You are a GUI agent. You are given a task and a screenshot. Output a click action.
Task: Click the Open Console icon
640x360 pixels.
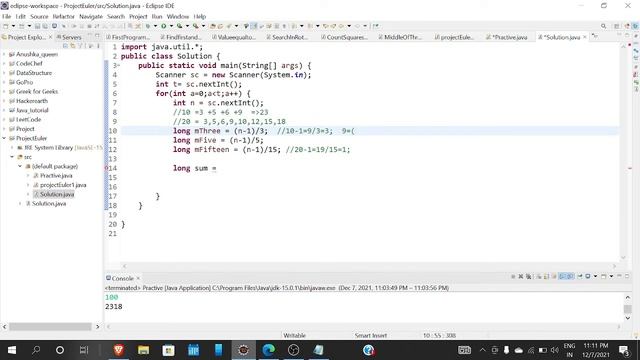click(x=604, y=276)
